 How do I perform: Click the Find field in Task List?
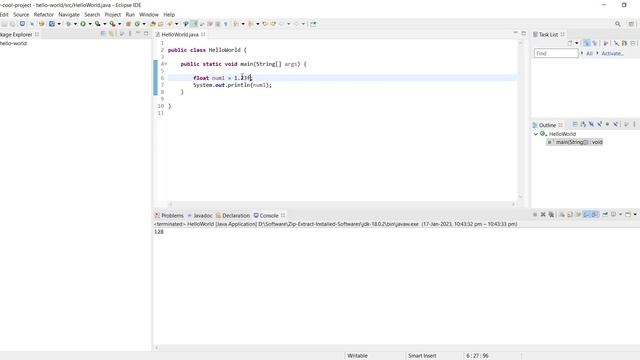(556, 53)
